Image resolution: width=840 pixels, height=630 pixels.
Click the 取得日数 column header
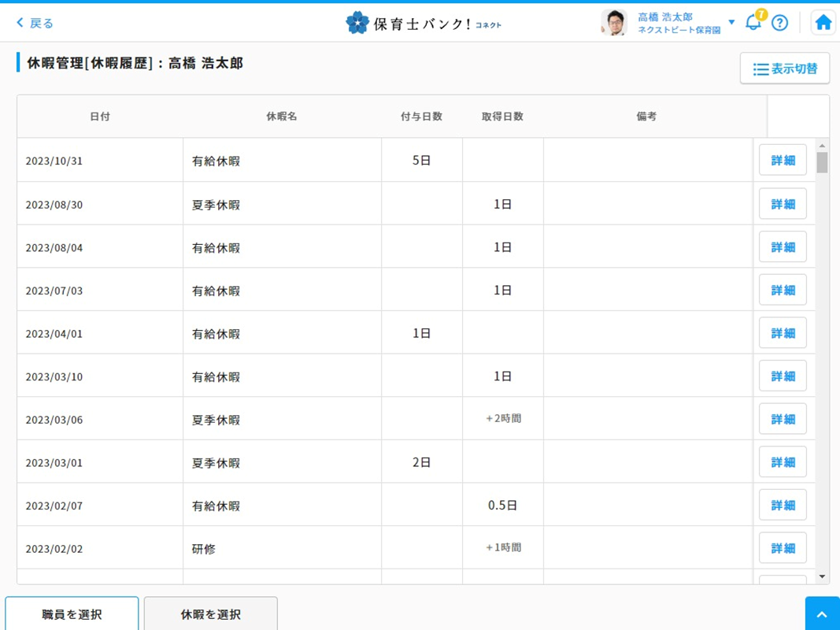pyautogui.click(x=502, y=117)
